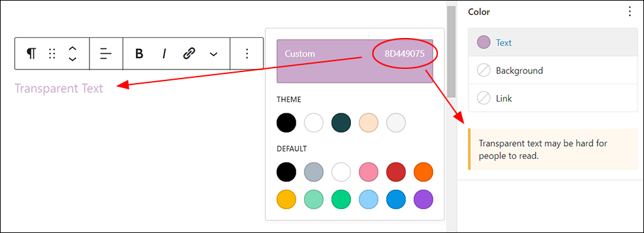Click the Transparent Text paragraph
The width and height of the screenshot is (644, 233).
[x=59, y=88]
